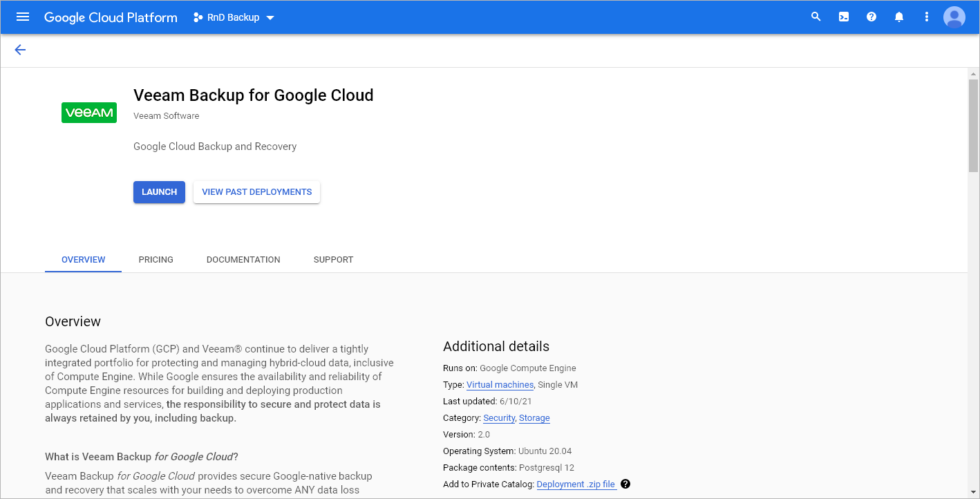
Task: Click 'Google Cloud Backup and Recovery' subtitle
Action: [x=215, y=147]
